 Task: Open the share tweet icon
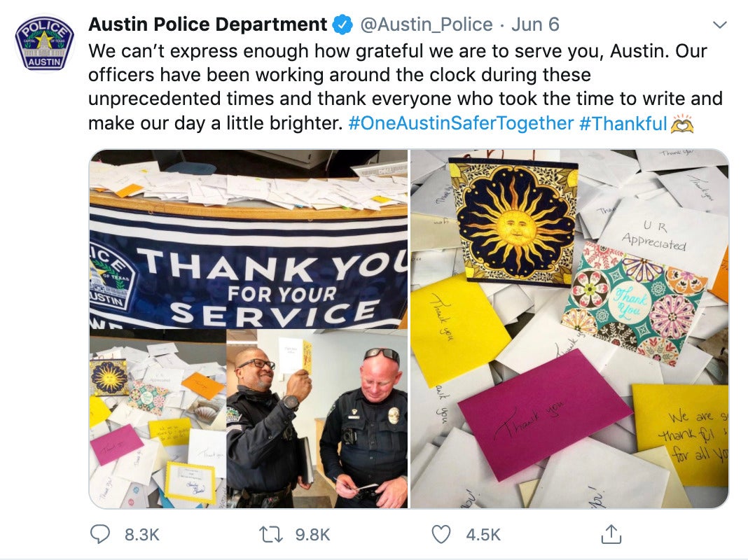tap(611, 534)
